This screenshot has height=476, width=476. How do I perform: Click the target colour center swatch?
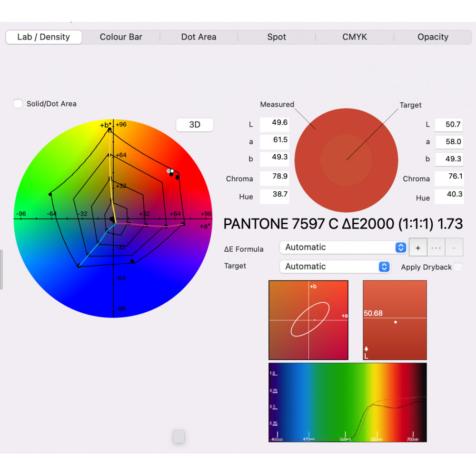pyautogui.click(x=346, y=160)
